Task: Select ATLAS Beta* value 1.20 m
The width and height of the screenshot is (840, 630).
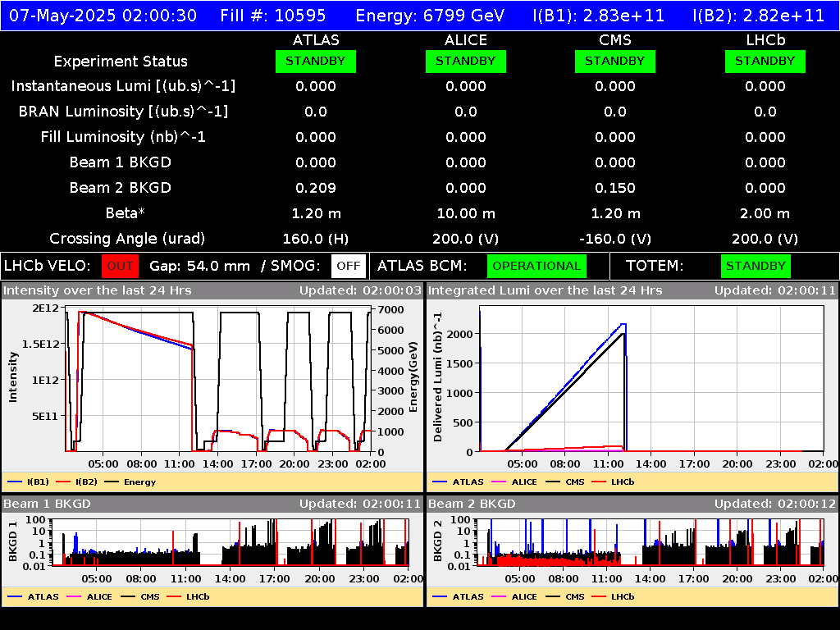Action: coord(316,214)
